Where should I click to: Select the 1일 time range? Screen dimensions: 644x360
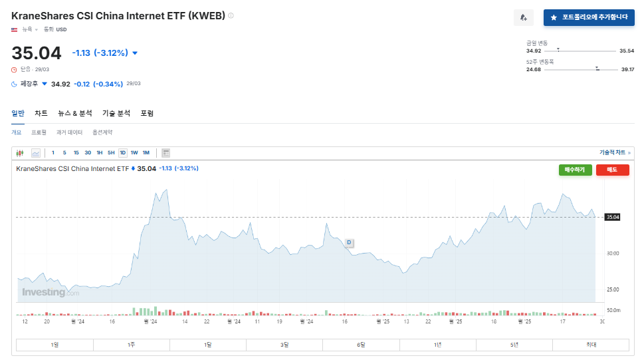click(54, 345)
